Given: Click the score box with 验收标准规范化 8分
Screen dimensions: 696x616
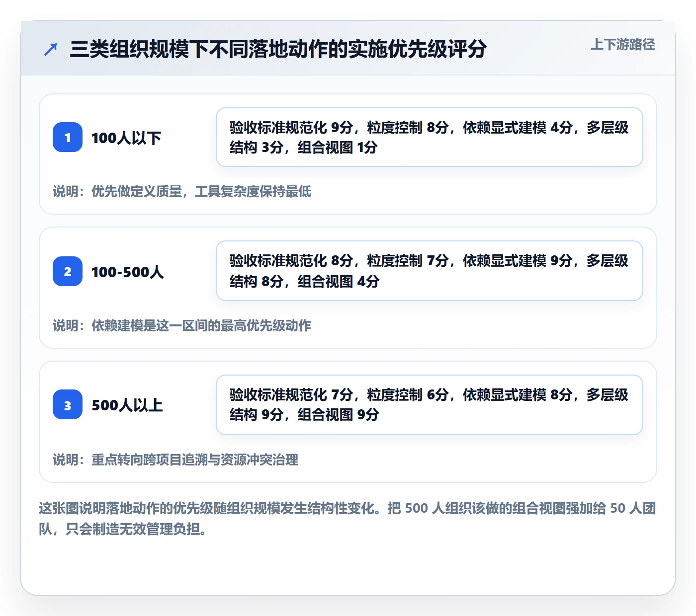Looking at the screenshot, I should (430, 271).
